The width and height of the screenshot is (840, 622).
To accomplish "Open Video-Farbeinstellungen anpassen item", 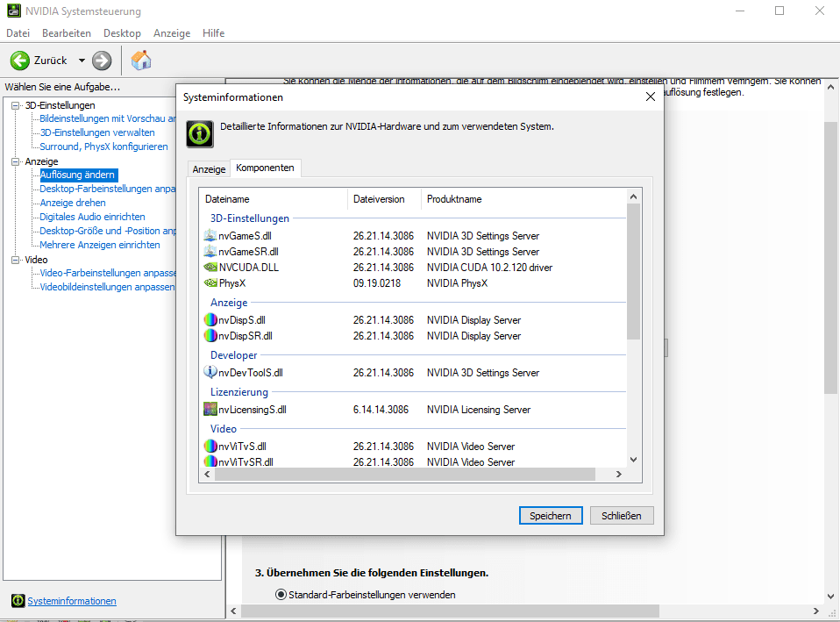I will pyautogui.click(x=108, y=273).
